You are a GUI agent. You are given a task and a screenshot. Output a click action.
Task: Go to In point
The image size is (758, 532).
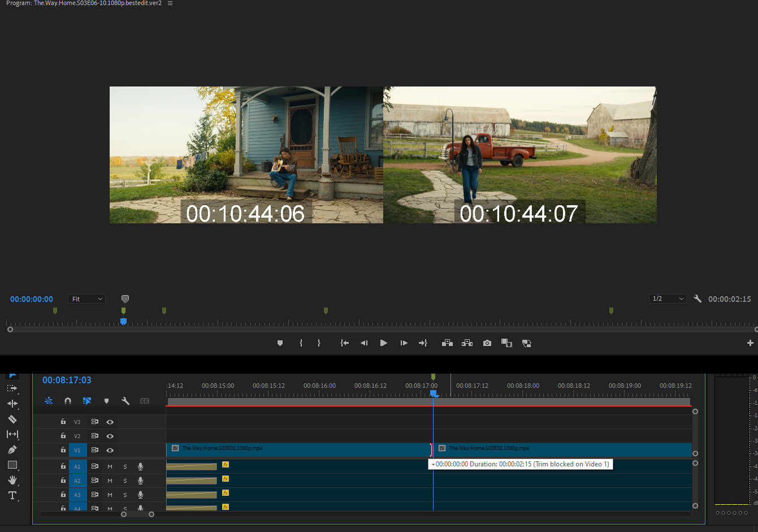[344, 343]
